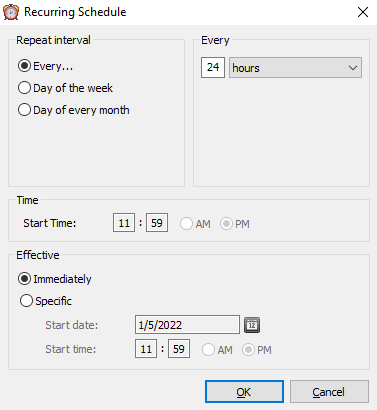377x410 pixels.
Task: Click the Cancel button
Action: 329,392
